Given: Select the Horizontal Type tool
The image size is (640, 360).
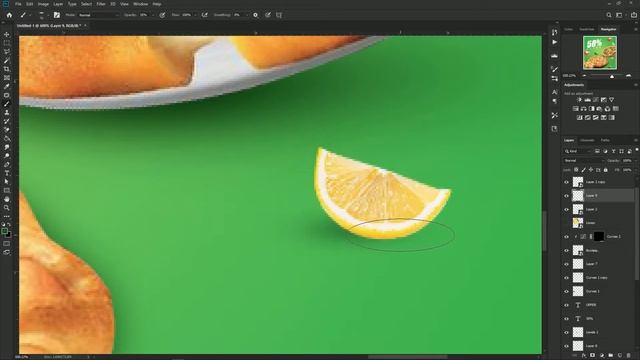Looking at the screenshot, I should coord(7,173).
